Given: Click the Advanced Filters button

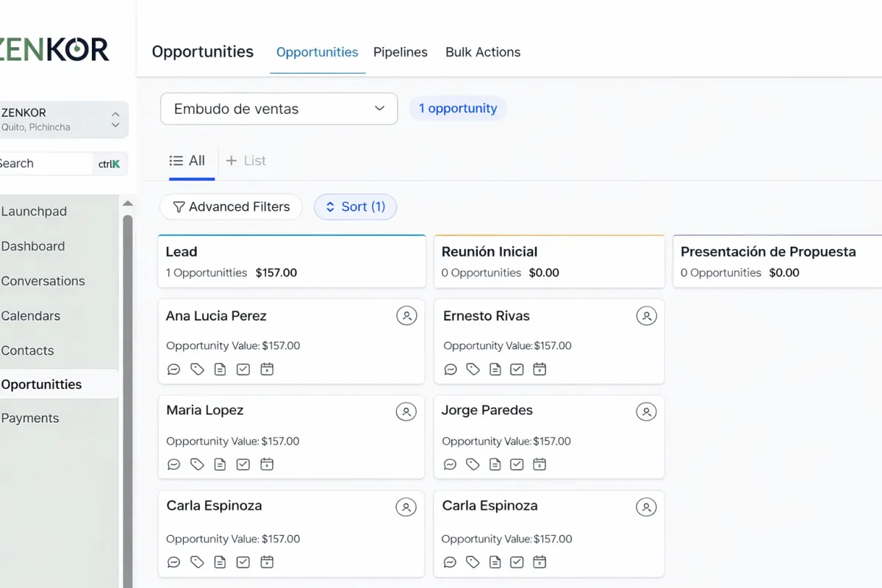Looking at the screenshot, I should pyautogui.click(x=231, y=207).
